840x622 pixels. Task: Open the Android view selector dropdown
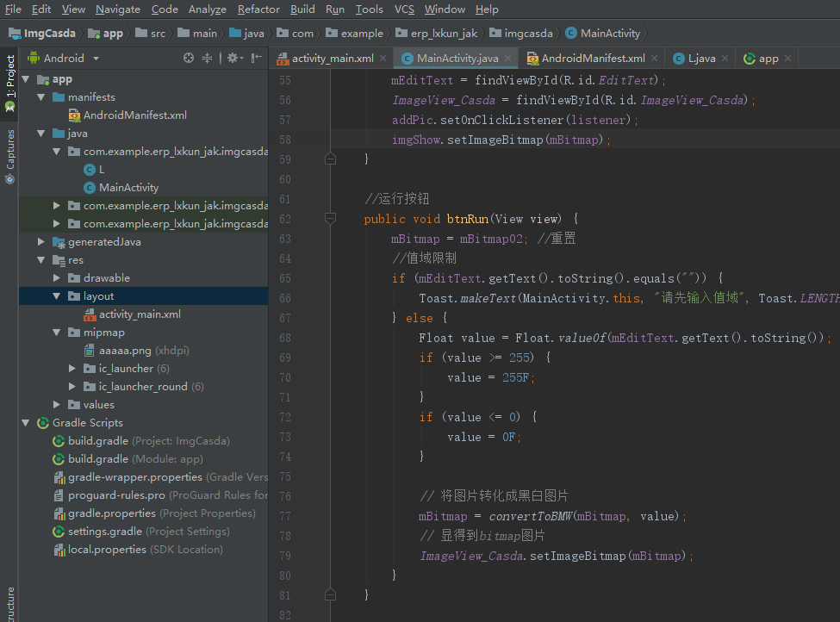(x=96, y=58)
